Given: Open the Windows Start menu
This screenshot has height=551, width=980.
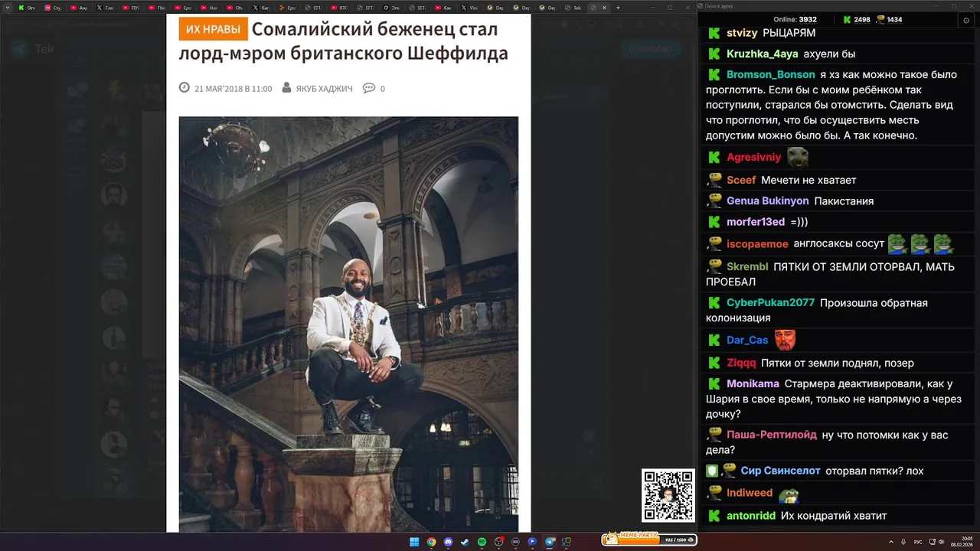Looking at the screenshot, I should 414,542.
